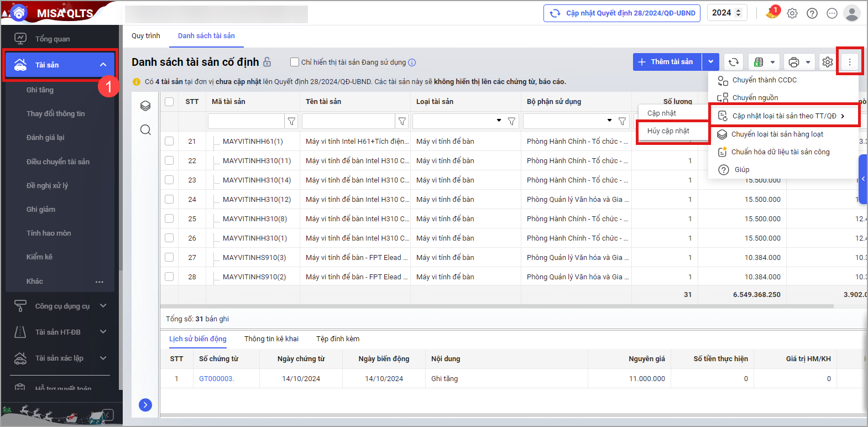Viewport: 868px width, 427px height.
Task: Click the three-dot more options button
Action: click(x=850, y=62)
